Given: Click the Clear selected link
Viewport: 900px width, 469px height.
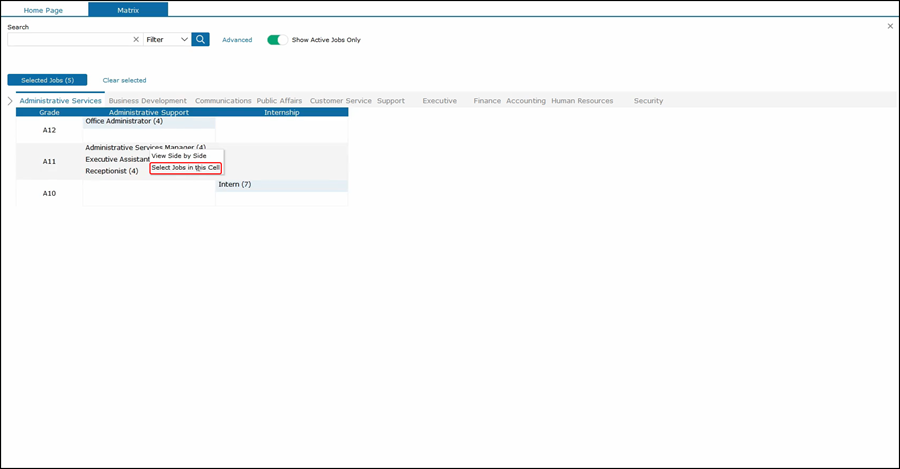Looking at the screenshot, I should pos(124,80).
